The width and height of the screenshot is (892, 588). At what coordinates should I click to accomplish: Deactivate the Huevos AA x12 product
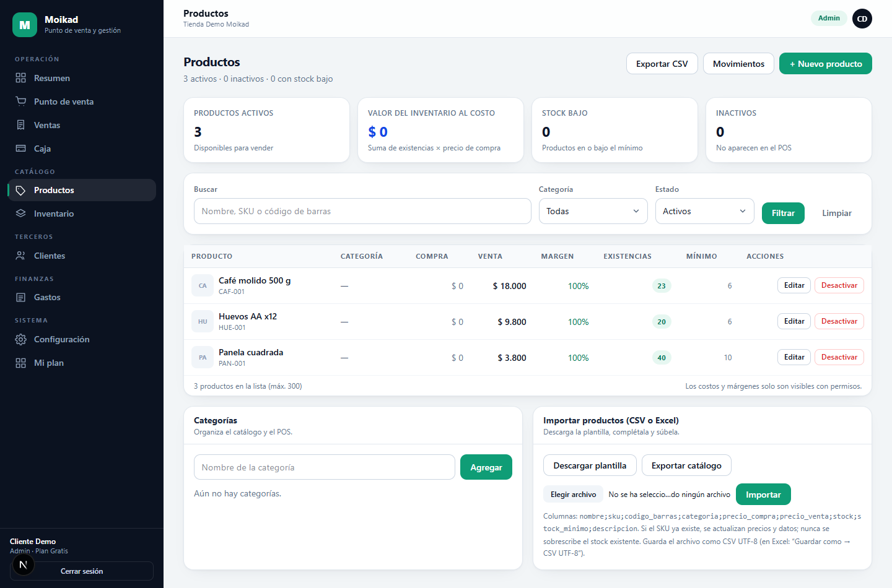(x=839, y=321)
